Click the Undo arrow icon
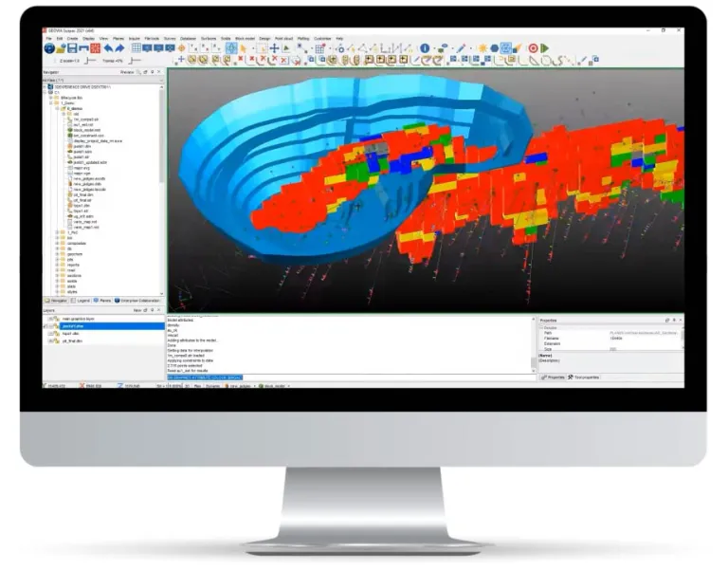Screen dimensions: 728x570 click(x=107, y=47)
